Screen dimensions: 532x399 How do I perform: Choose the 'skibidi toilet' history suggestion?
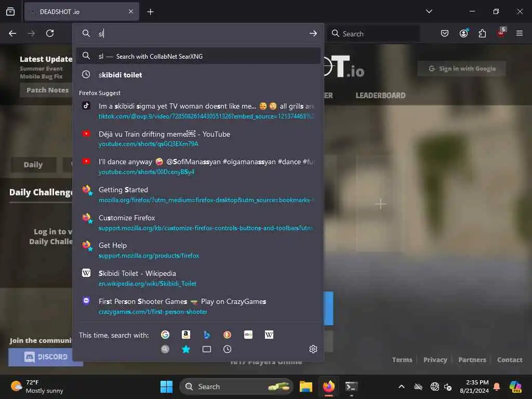click(x=198, y=75)
